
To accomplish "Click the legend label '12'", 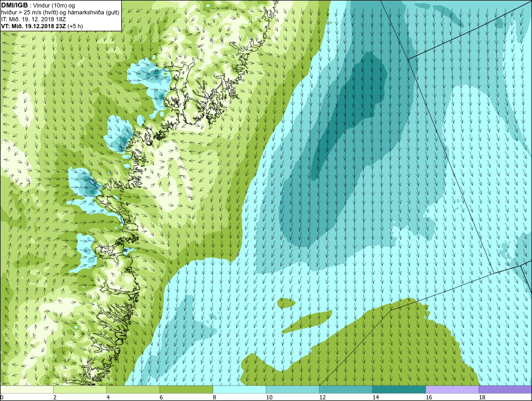I will (x=322, y=397).
